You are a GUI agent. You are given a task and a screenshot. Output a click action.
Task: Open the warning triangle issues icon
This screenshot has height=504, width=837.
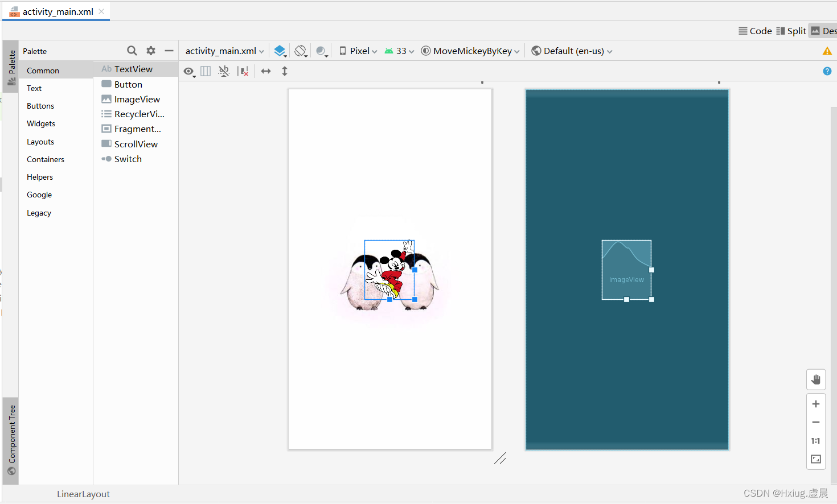pos(827,51)
